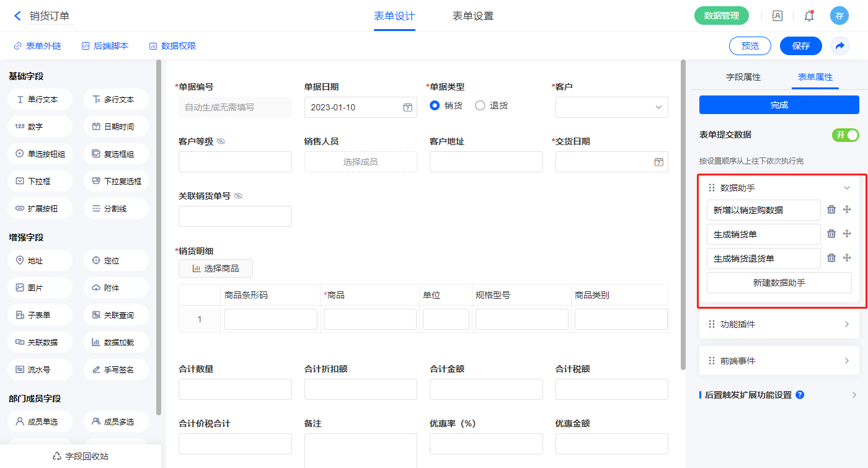Switch to the 字段属性 tab
Image resolution: width=868 pixels, height=468 pixels.
click(743, 77)
